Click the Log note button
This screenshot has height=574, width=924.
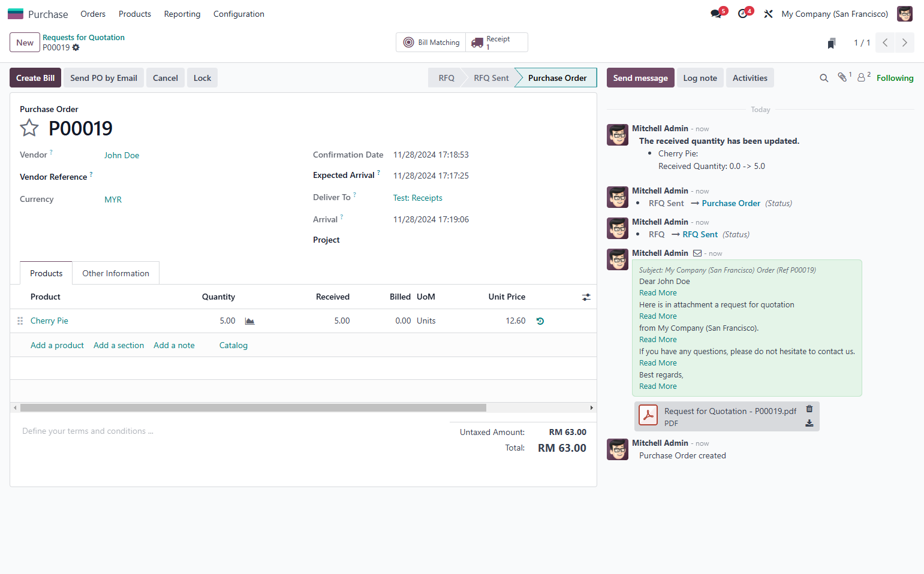pos(700,78)
